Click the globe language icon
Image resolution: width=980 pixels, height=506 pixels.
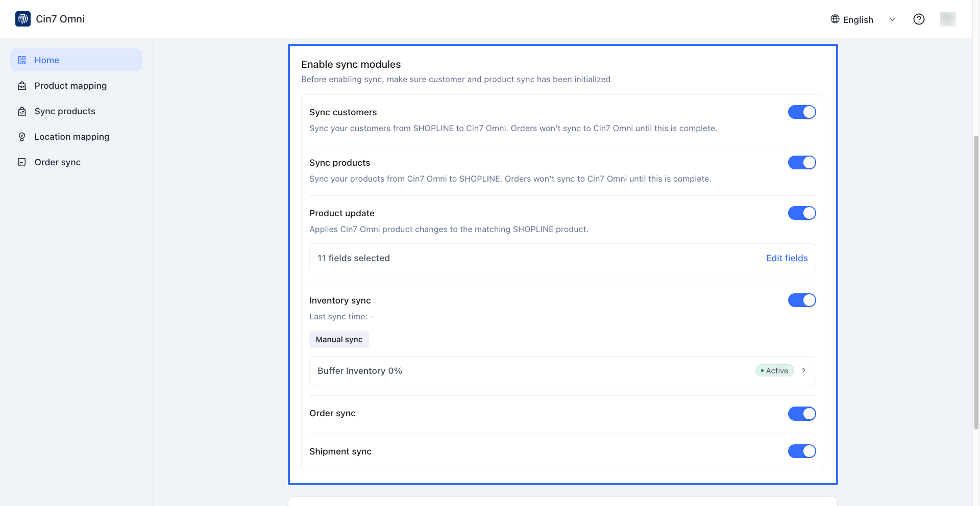click(835, 19)
